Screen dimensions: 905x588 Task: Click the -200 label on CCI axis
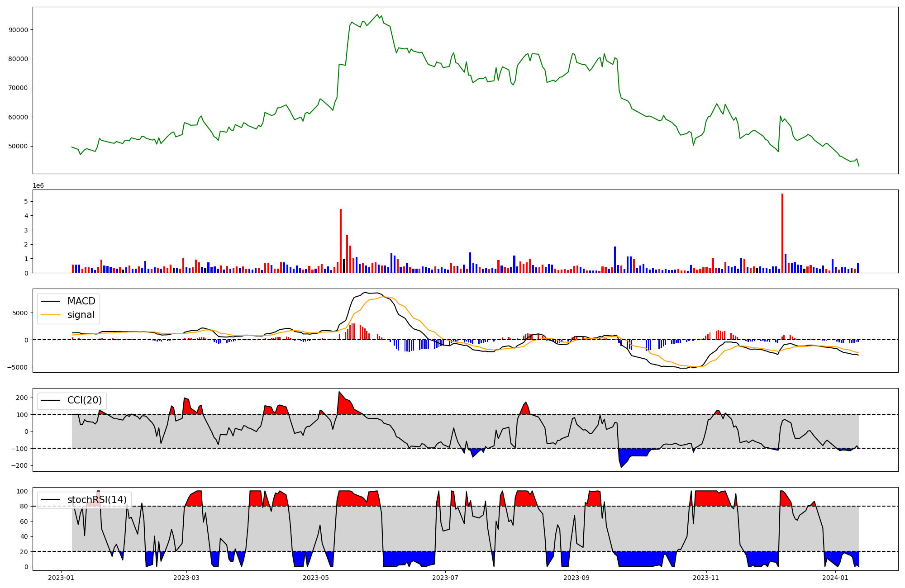click(20, 465)
